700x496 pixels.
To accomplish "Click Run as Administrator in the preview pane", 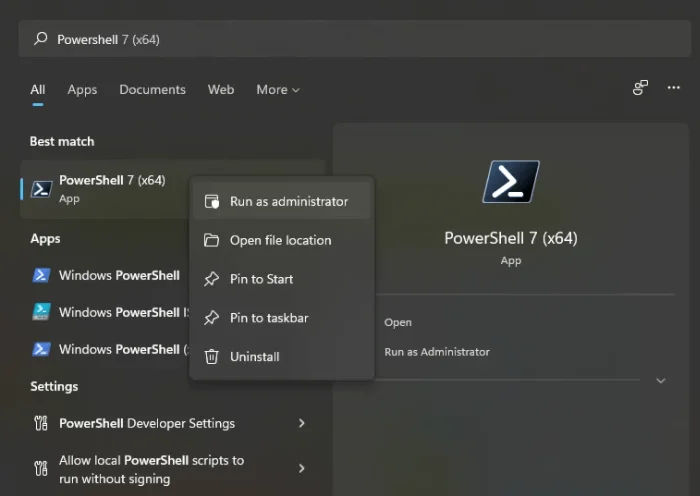I will (437, 352).
